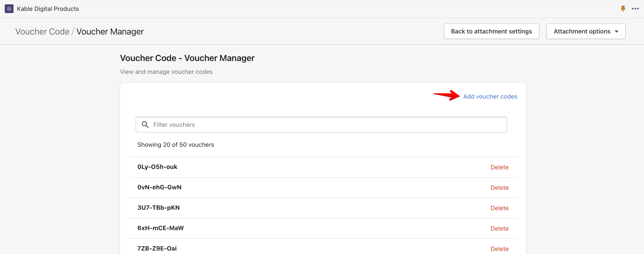644x254 pixels.
Task: Delete voucher 6xH-mCE-MaW
Action: 499,228
